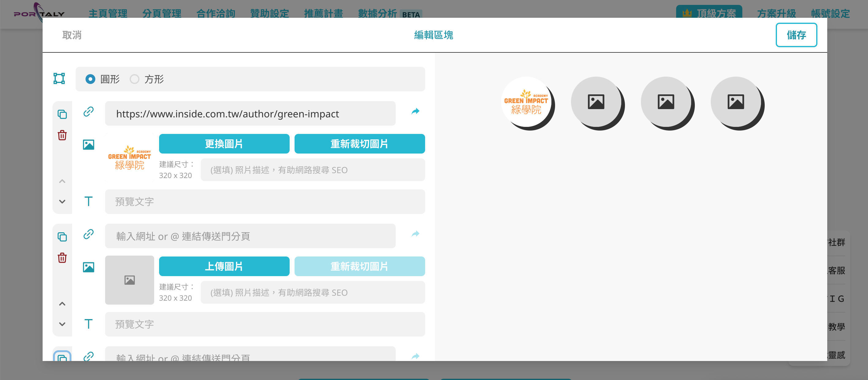Click the shape frame icon beside 圓形
The width and height of the screenshot is (868, 380).
59,78
